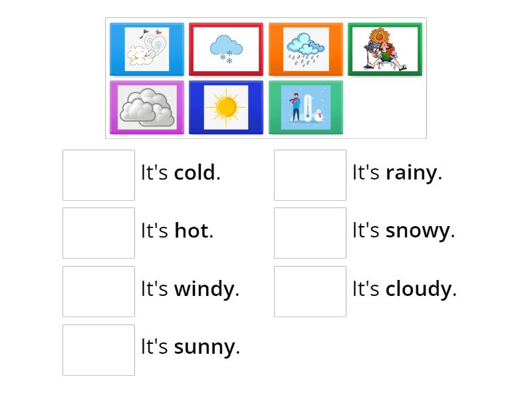The width and height of the screenshot is (532, 399).
Task: Click the empty box beside "It's snowy."
Action: coord(310,233)
